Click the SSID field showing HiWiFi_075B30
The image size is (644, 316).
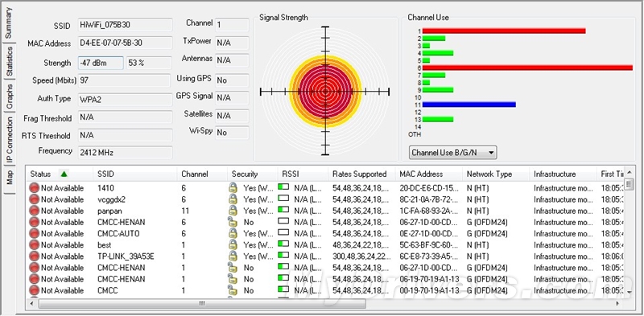125,25
